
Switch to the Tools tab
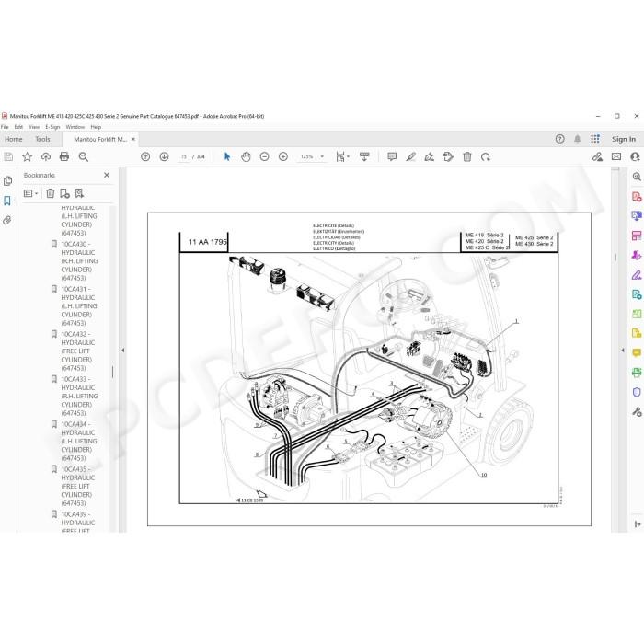(x=42, y=139)
